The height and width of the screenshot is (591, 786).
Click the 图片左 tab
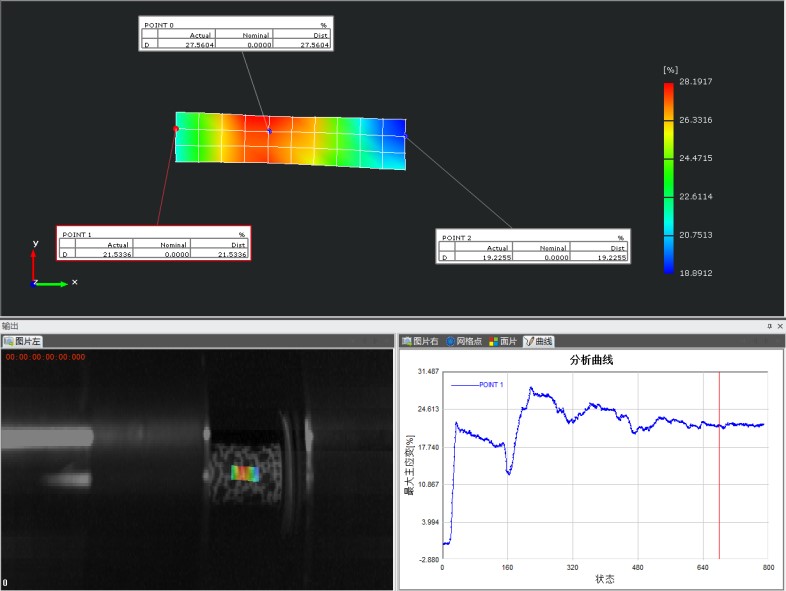tap(23, 342)
